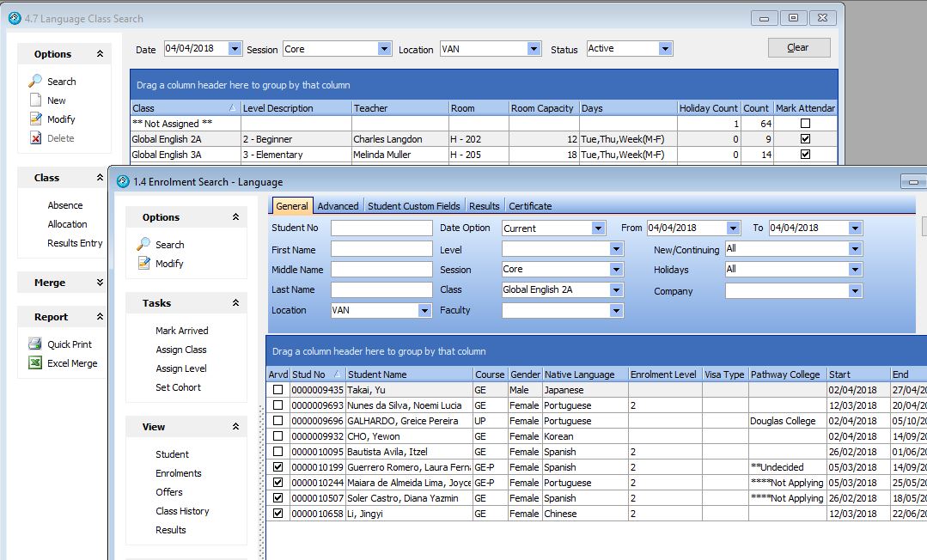
Task: Click the Modify icon in Class Search options
Action: coord(35,119)
